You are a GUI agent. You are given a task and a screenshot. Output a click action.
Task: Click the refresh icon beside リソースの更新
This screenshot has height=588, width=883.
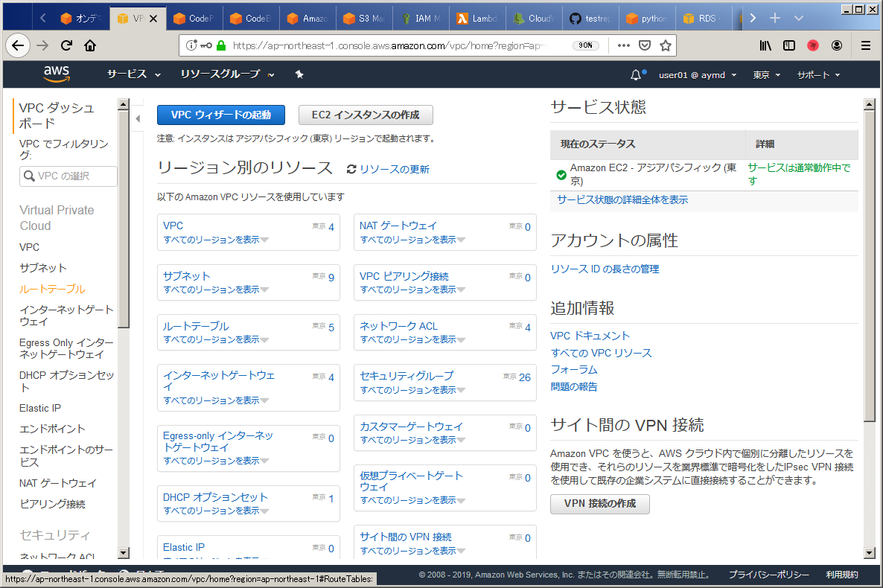tap(351, 169)
